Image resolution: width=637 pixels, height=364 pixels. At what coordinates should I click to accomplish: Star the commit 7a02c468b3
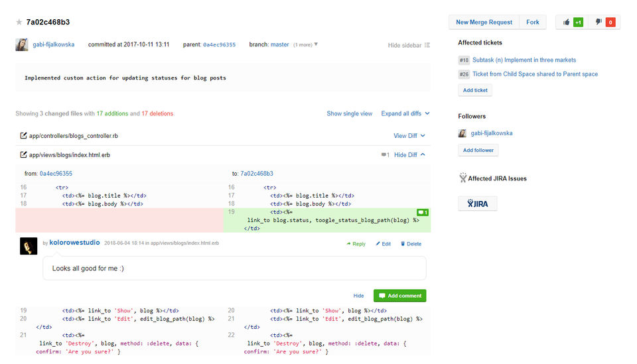(x=19, y=23)
